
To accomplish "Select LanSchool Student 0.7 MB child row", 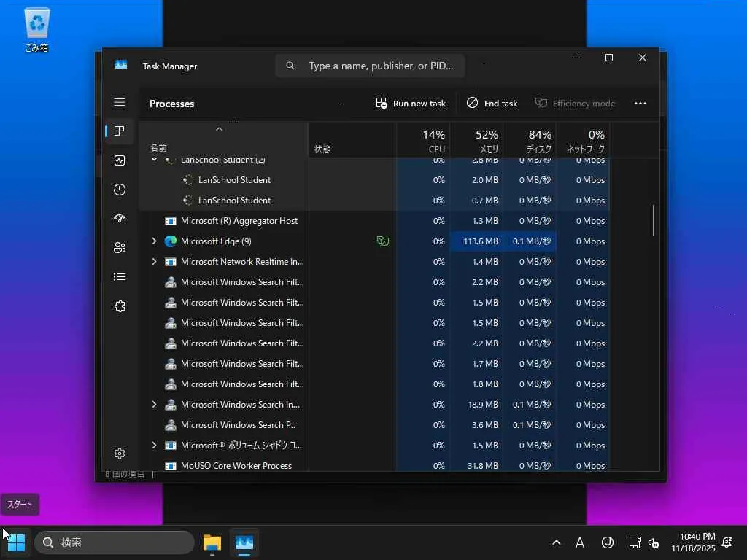I will (x=374, y=201).
